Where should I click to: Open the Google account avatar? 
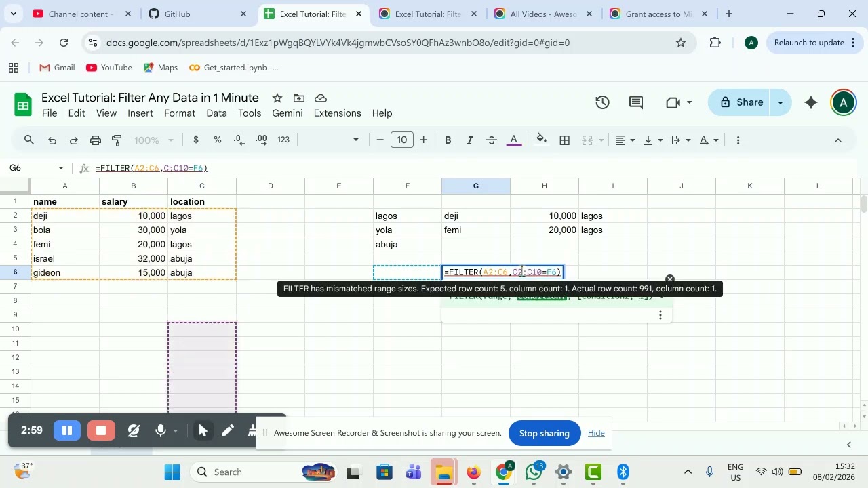tap(843, 102)
